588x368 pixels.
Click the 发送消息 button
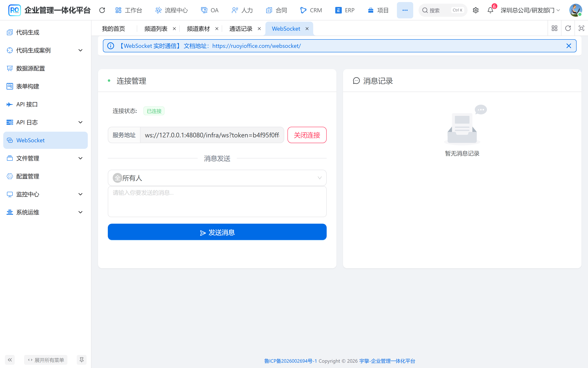[217, 232]
